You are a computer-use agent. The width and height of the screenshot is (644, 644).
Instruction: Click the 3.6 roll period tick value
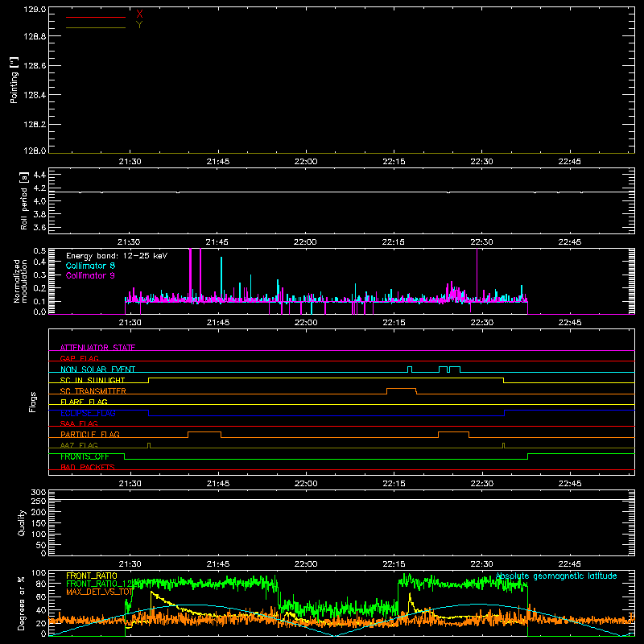pyautogui.click(x=39, y=228)
